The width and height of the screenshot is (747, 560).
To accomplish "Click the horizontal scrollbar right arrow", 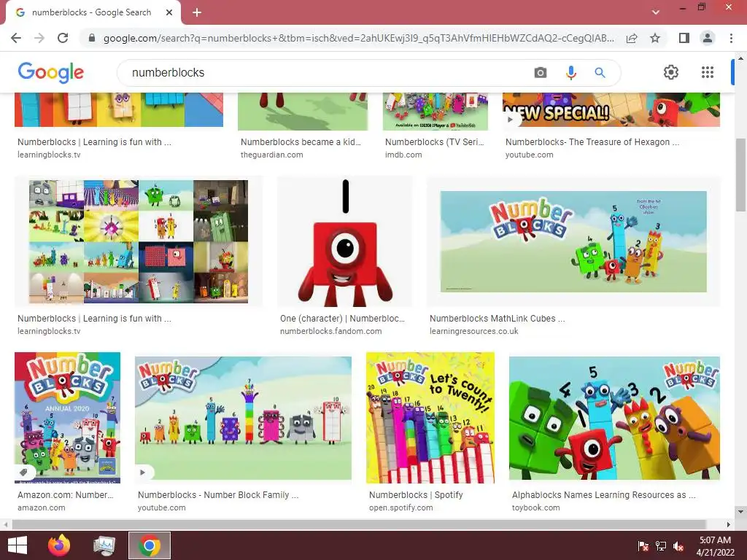I will pyautogui.click(x=729, y=525).
